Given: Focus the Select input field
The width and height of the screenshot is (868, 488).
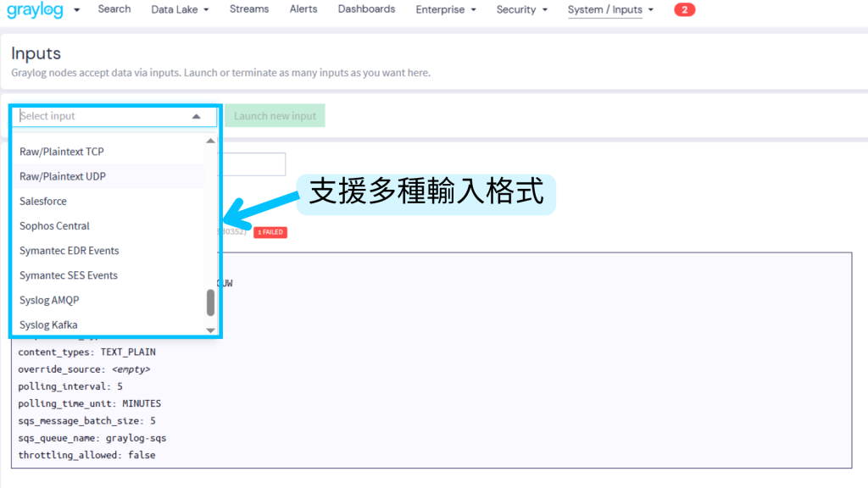Looking at the screenshot, I should pos(114,116).
